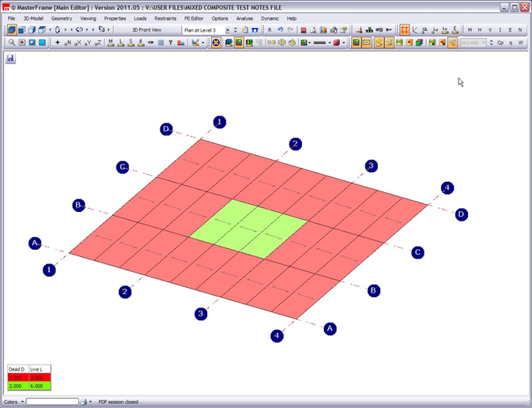
Task: Toggle the orange grid display button
Action: (405, 30)
